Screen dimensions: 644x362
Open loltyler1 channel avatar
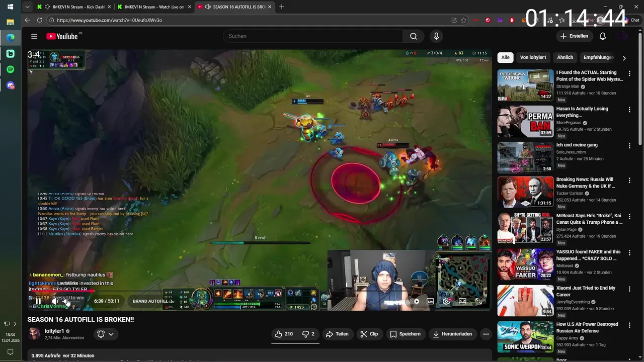(x=34, y=333)
